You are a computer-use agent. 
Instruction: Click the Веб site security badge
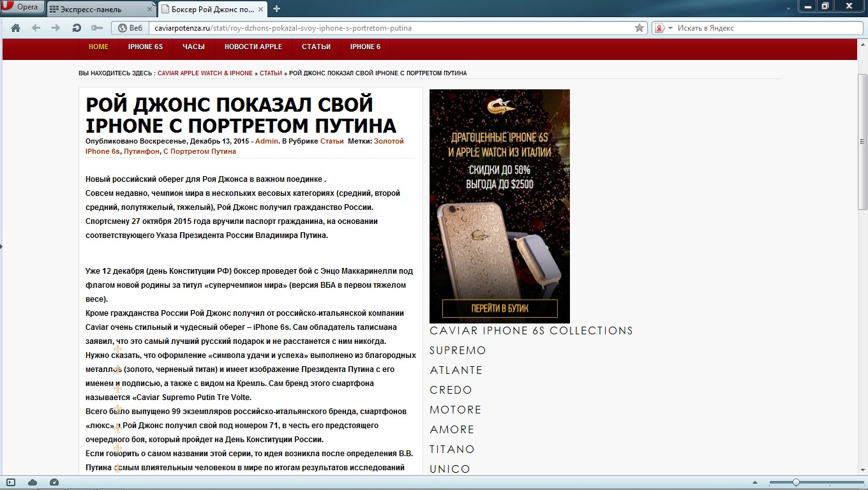pyautogui.click(x=130, y=28)
